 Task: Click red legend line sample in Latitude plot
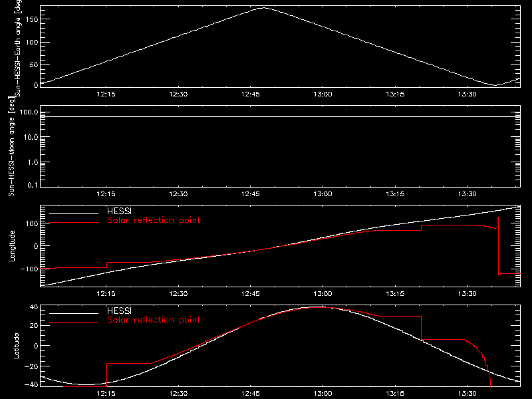pos(74,323)
